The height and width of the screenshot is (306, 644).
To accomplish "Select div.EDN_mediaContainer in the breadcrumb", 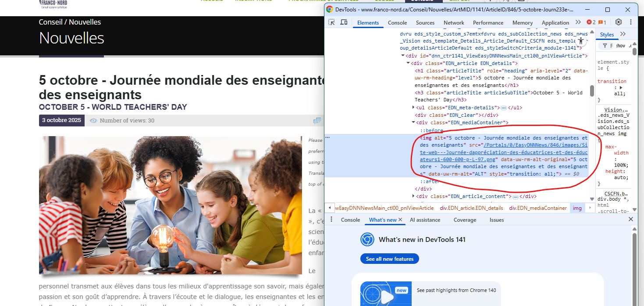I will (538, 208).
